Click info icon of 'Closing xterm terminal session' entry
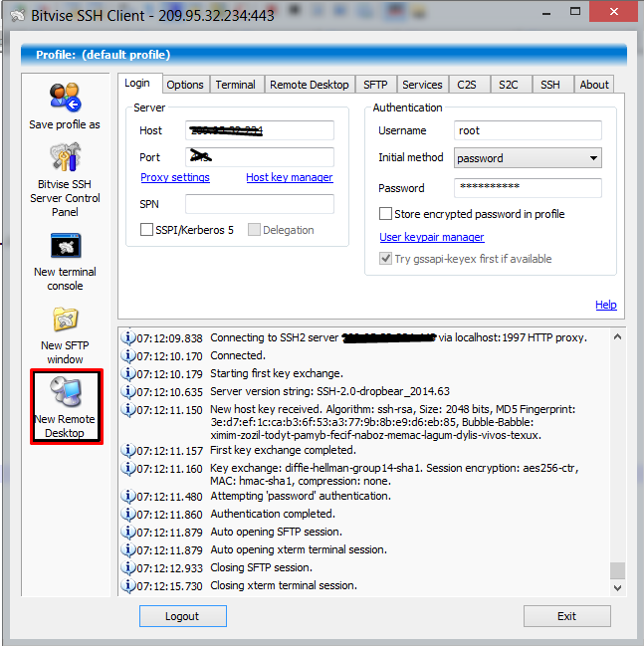This screenshot has width=644, height=646. click(128, 585)
